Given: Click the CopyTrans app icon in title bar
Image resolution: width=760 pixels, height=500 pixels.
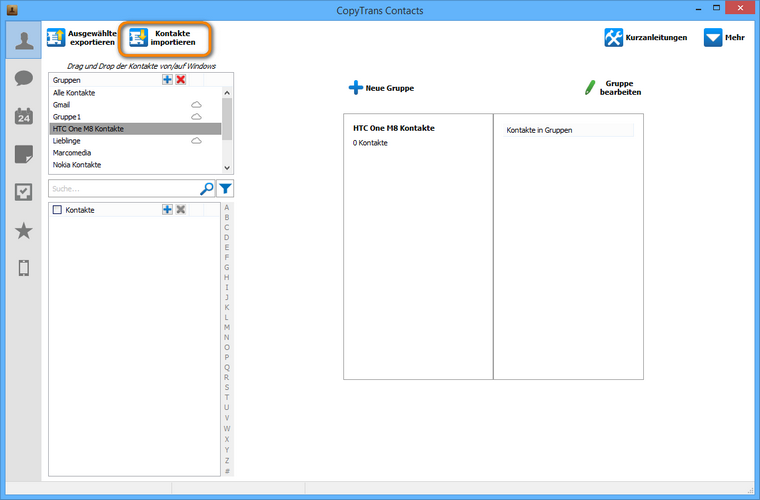Looking at the screenshot, I should coord(12,10).
